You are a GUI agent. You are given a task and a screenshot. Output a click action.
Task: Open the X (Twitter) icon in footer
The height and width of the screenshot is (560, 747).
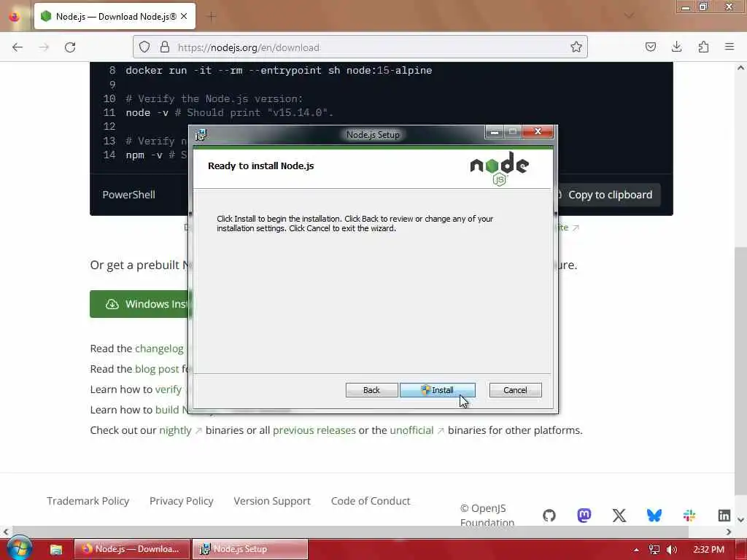tap(619, 516)
